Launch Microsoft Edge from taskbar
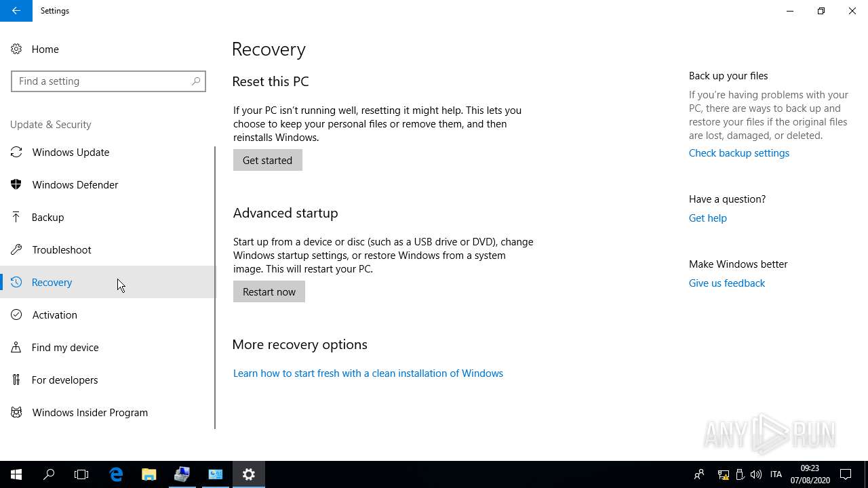 (116, 474)
